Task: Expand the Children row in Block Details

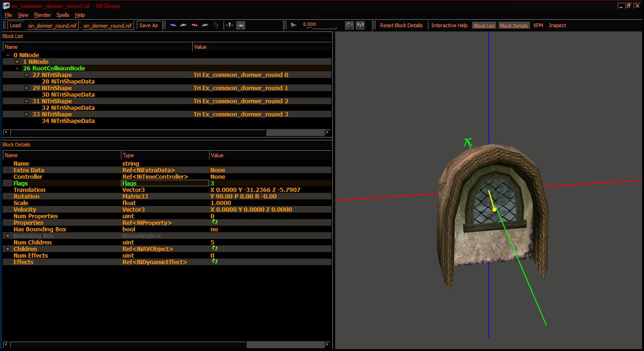Action: [x=8, y=249]
